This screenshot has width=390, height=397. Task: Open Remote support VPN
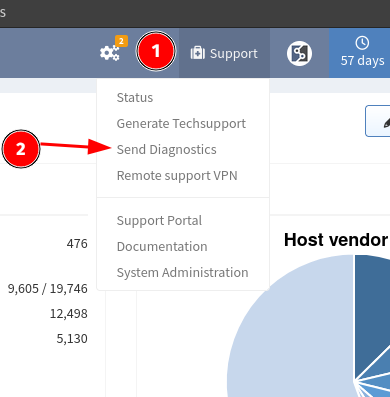point(177,176)
